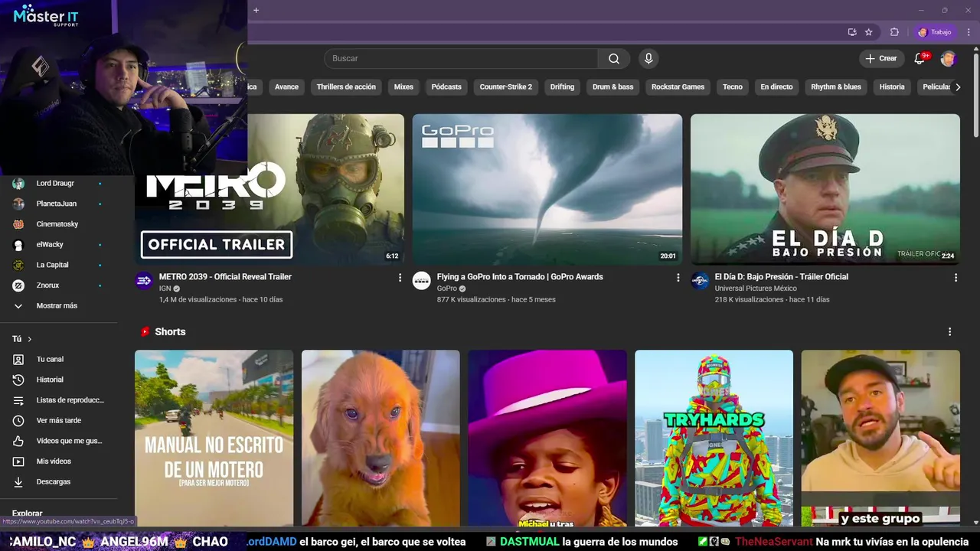The image size is (980, 551).
Task: Select the Drifting filter chip
Action: pyautogui.click(x=562, y=87)
